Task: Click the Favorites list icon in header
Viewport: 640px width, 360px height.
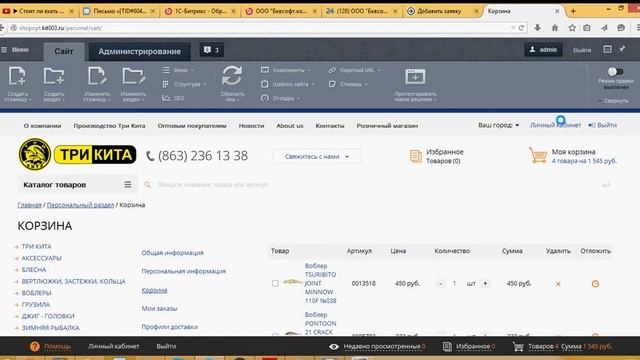Action: pos(416,156)
